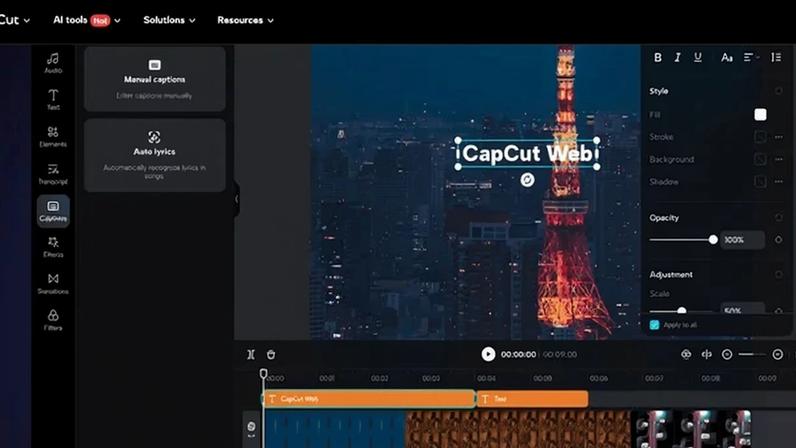This screenshot has height=448, width=796.
Task: Open text alignment dropdown
Action: click(751, 57)
